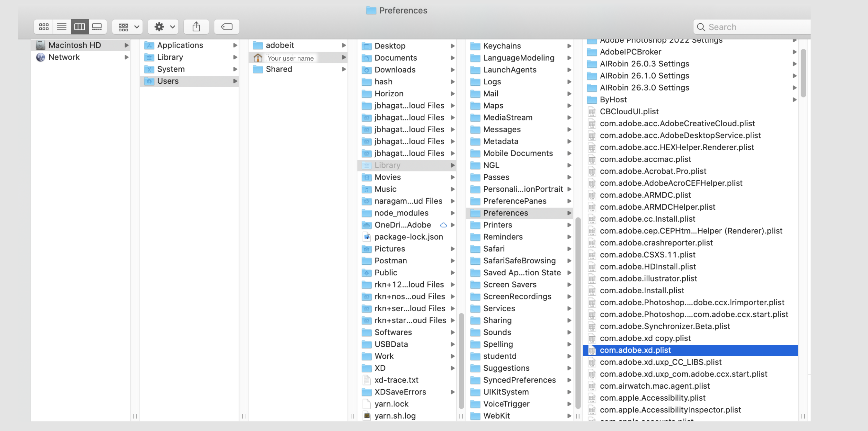
Task: Click the action gear icon
Action: pyautogui.click(x=159, y=27)
